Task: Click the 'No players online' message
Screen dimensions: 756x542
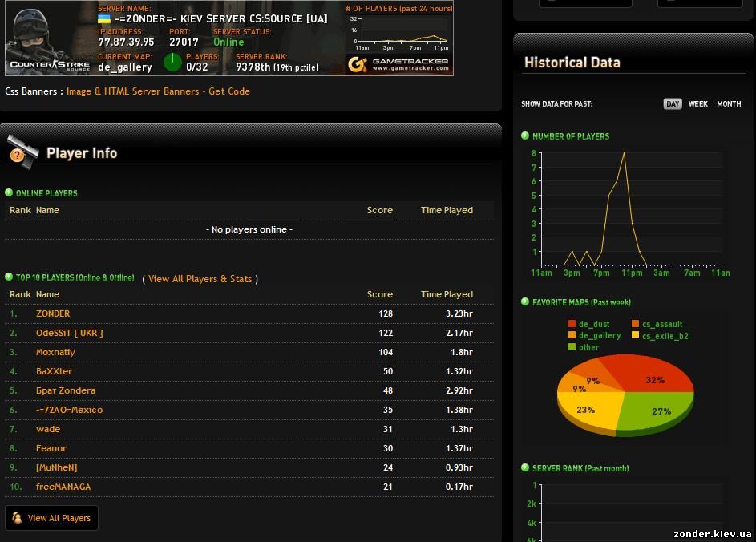Action: (x=249, y=229)
